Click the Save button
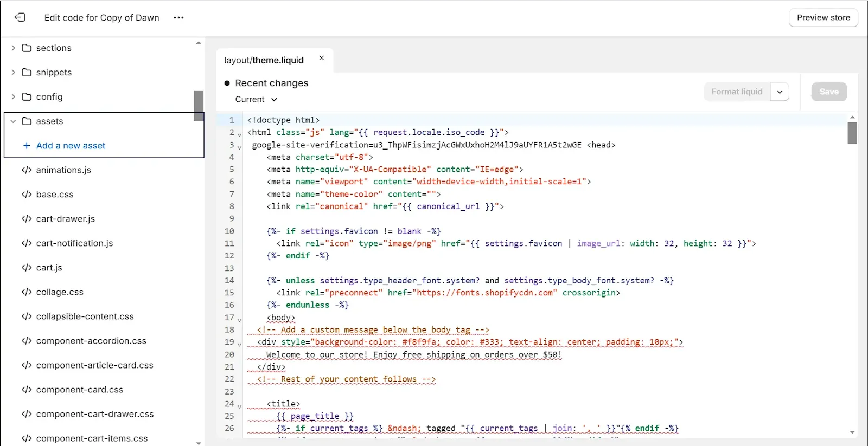The image size is (868, 446). click(829, 92)
